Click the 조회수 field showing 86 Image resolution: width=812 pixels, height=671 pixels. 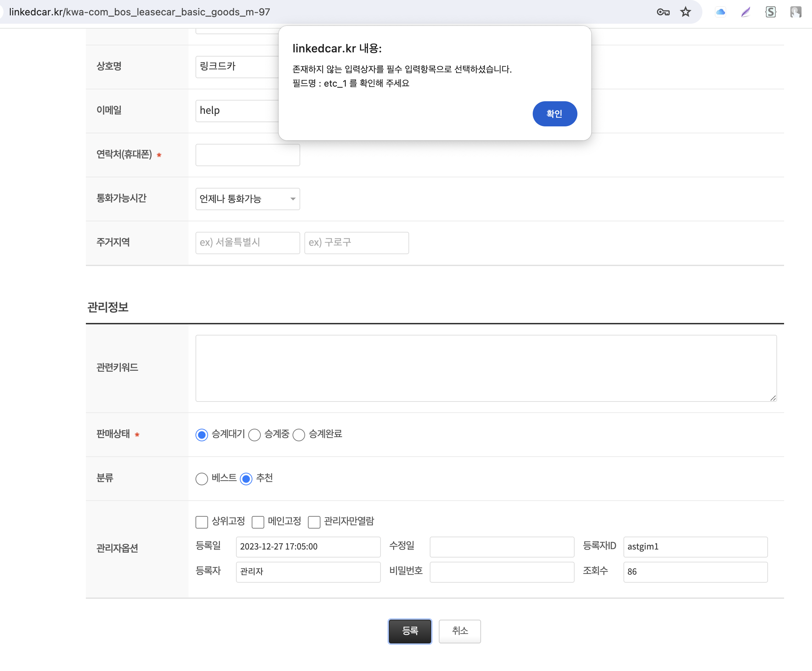(x=695, y=572)
